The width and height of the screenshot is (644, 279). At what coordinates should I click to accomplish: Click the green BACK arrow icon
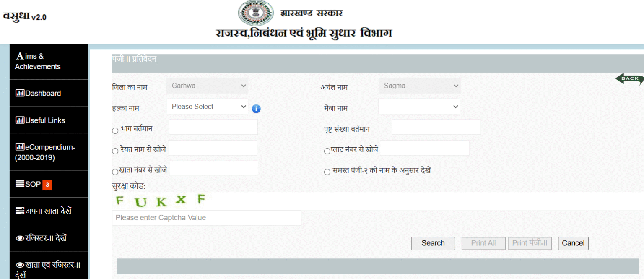tap(629, 79)
